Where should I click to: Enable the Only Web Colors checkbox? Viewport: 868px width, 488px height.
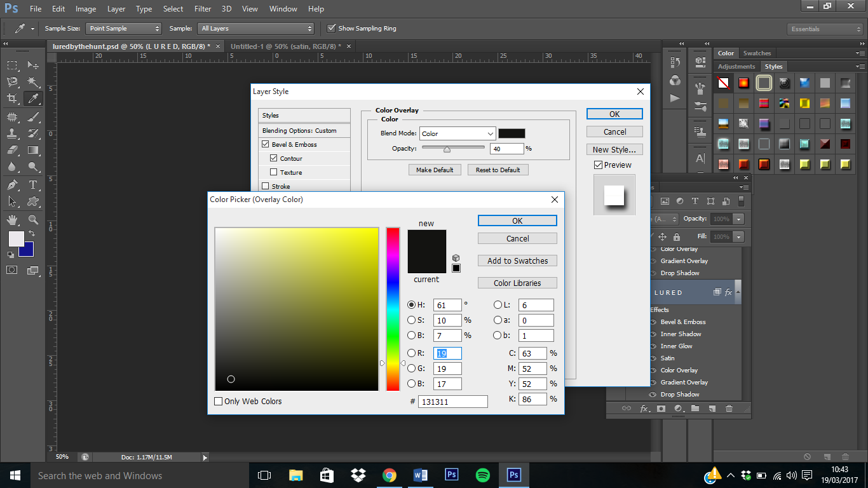[219, 402]
